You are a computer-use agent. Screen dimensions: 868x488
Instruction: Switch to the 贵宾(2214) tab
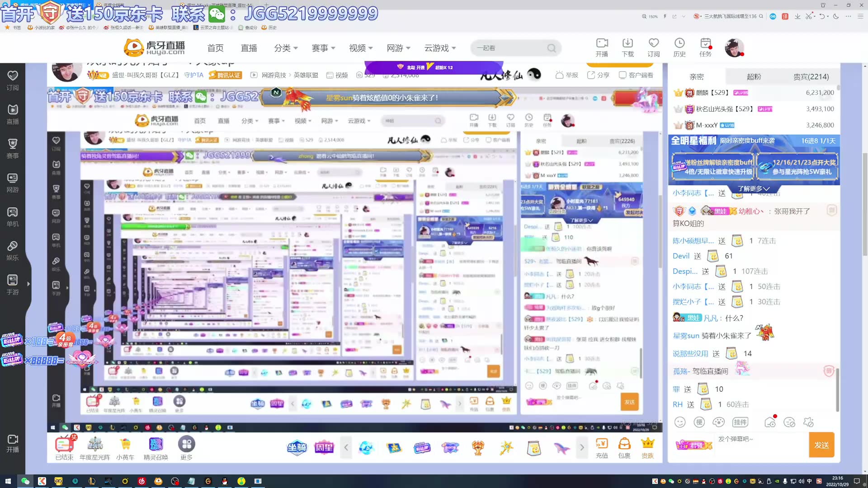point(811,77)
